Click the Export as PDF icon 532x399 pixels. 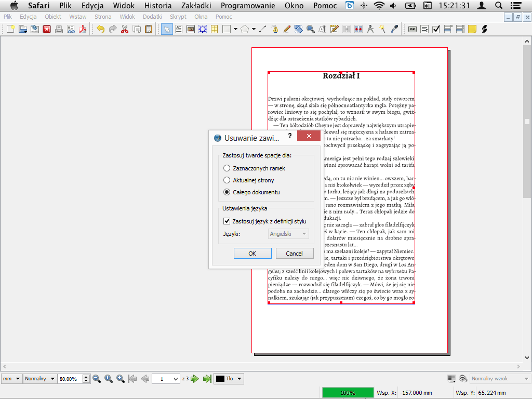(x=82, y=29)
